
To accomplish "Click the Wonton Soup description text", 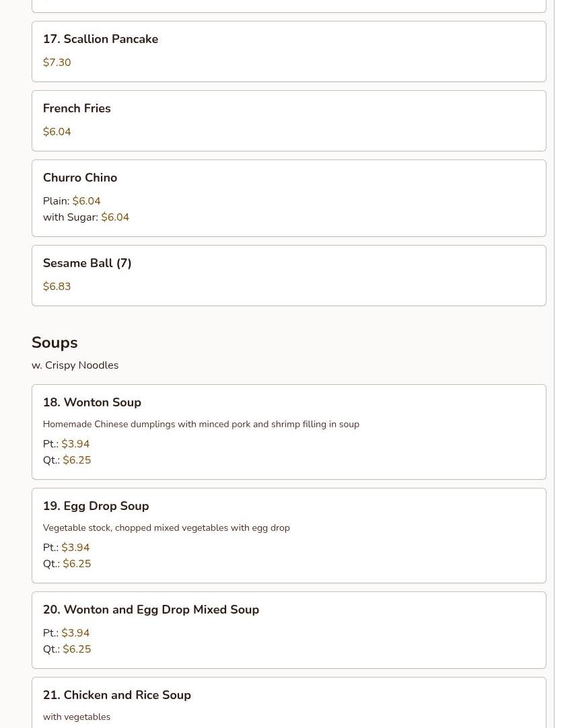I will pos(201,425).
